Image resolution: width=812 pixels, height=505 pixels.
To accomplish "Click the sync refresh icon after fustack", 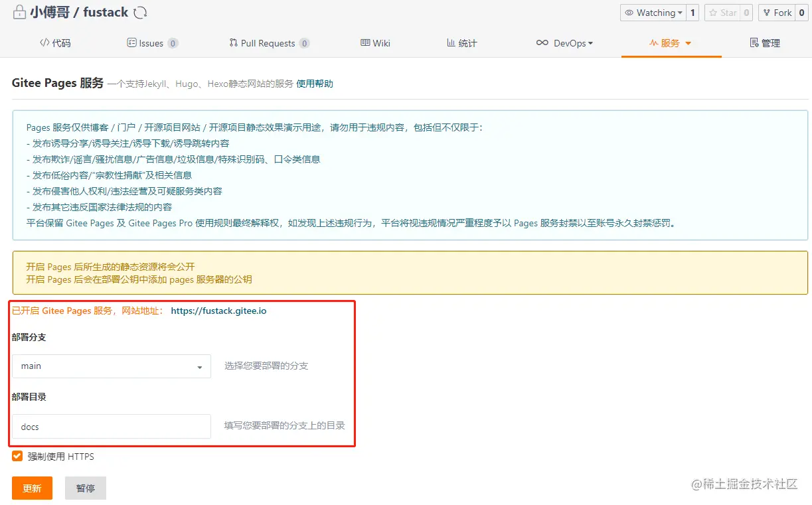I will tap(140, 13).
